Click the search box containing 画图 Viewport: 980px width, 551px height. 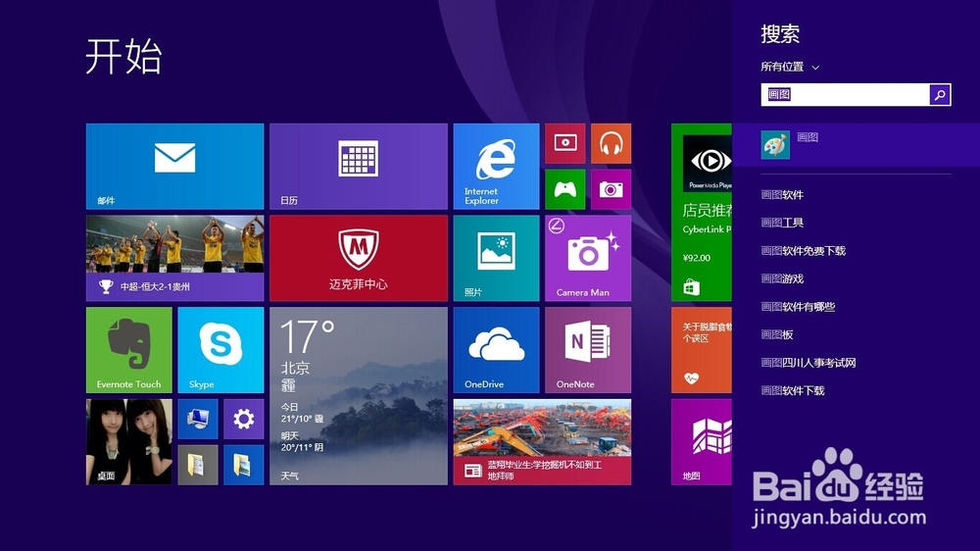845,94
